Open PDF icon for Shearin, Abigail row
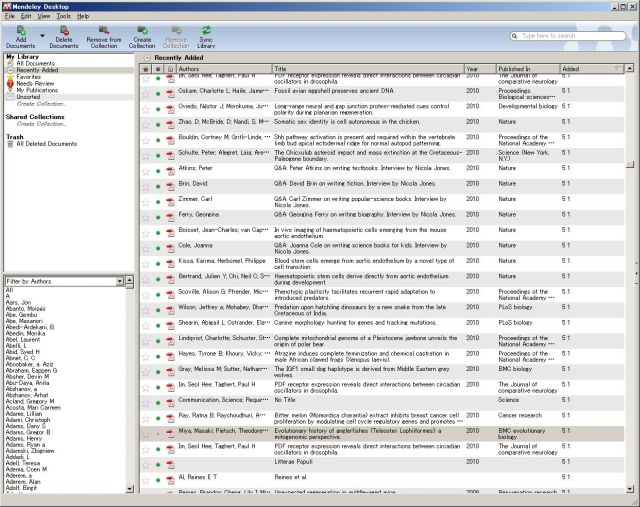This screenshot has height=507, width=640. 170,326
